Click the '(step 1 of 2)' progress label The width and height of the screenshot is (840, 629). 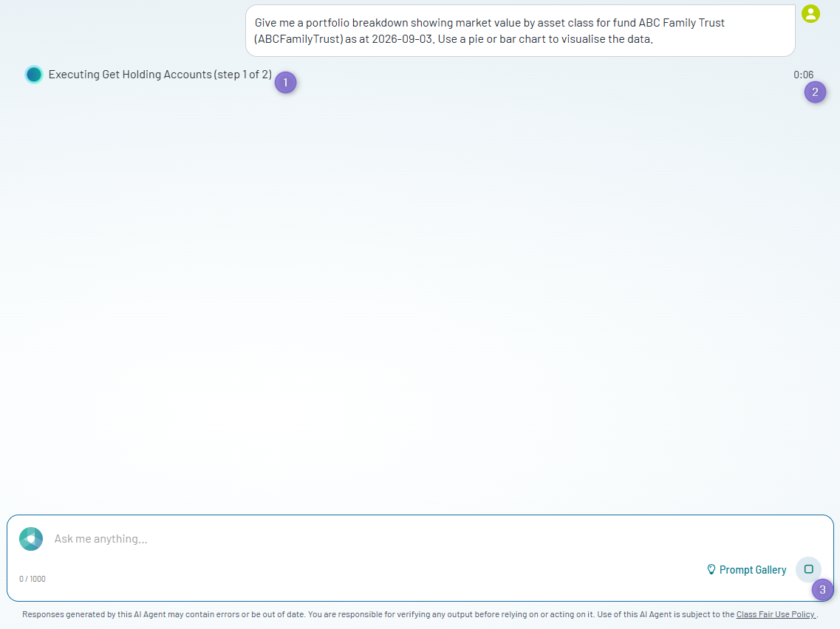tap(242, 75)
